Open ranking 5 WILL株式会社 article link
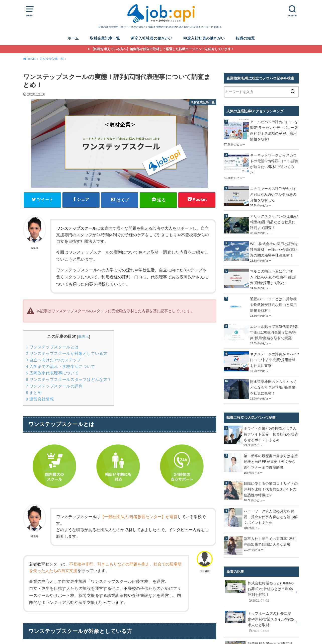Image resolution: width=322 pixels, height=644 pixels. point(274,250)
